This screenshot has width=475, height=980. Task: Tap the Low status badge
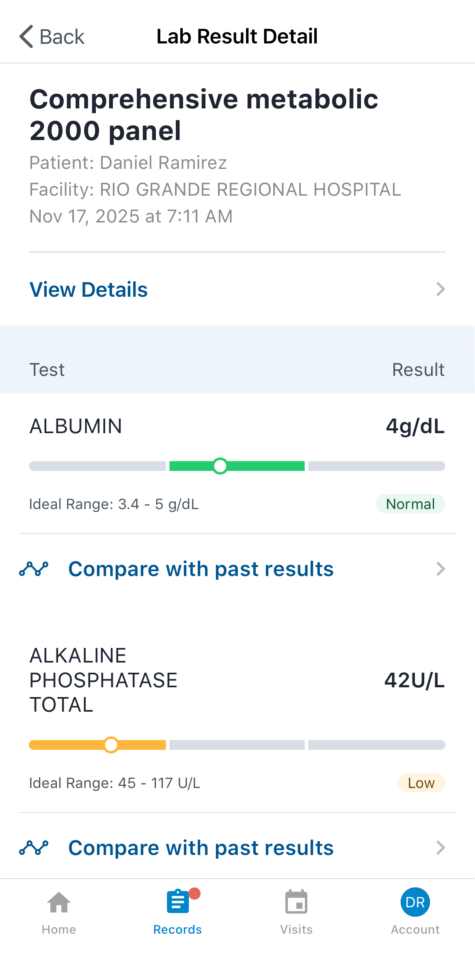pos(421,783)
